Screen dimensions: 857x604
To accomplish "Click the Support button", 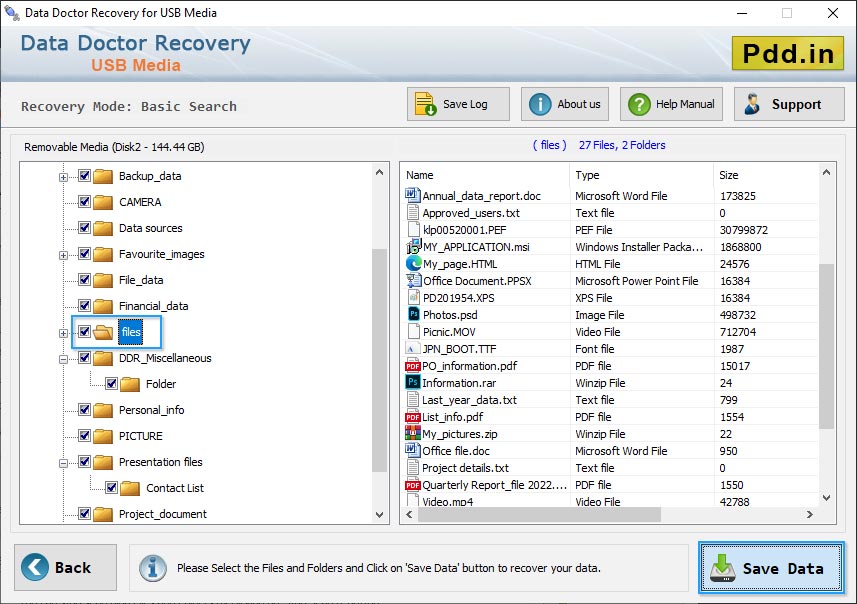I will click(x=789, y=104).
